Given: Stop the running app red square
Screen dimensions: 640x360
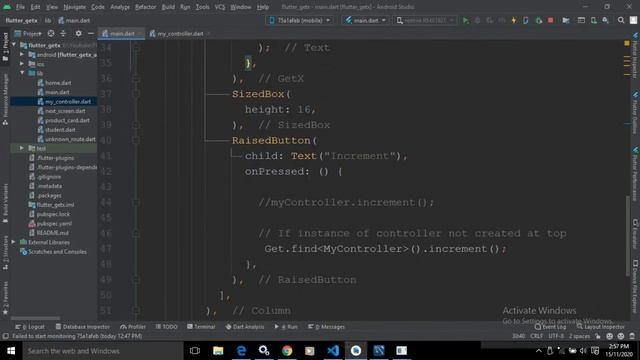Looking at the screenshot, I should [551, 20].
